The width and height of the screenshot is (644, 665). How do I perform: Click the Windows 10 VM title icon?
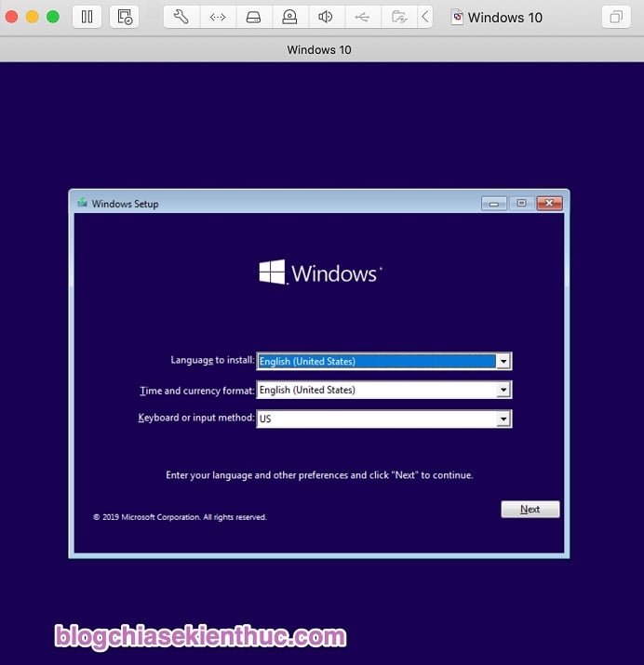click(x=457, y=18)
